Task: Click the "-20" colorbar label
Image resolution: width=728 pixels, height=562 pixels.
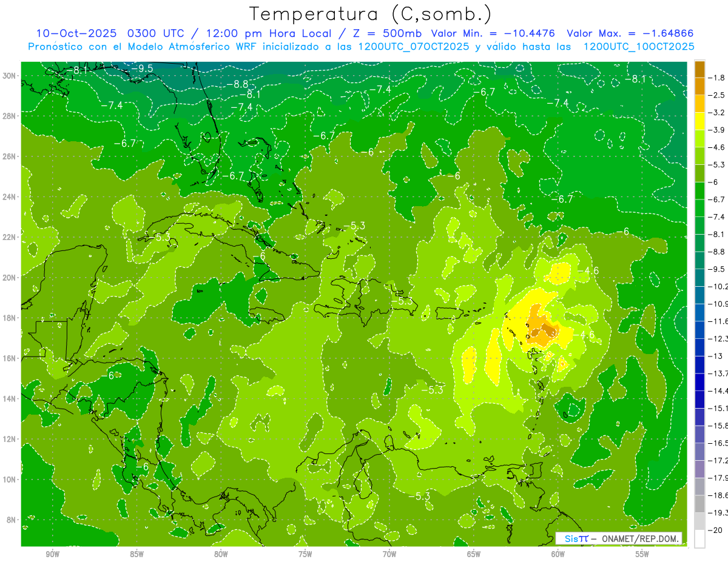Action: click(716, 530)
